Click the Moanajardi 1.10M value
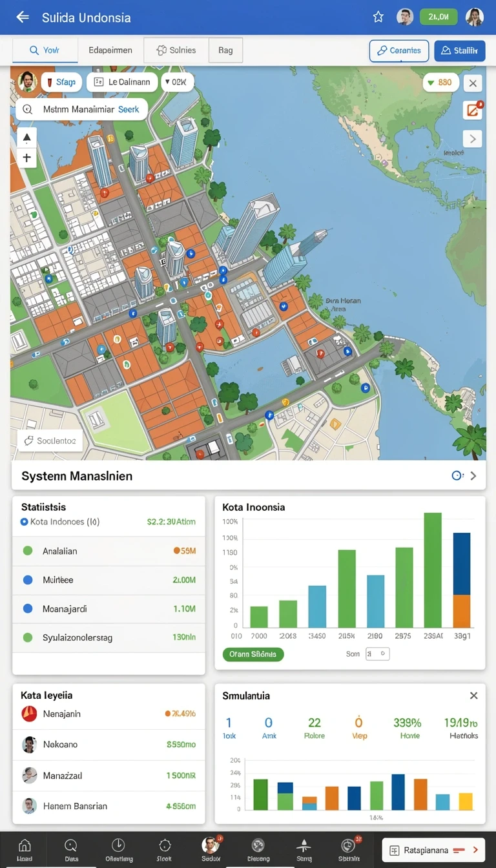Screen dimensions: 496x868 click(185, 608)
